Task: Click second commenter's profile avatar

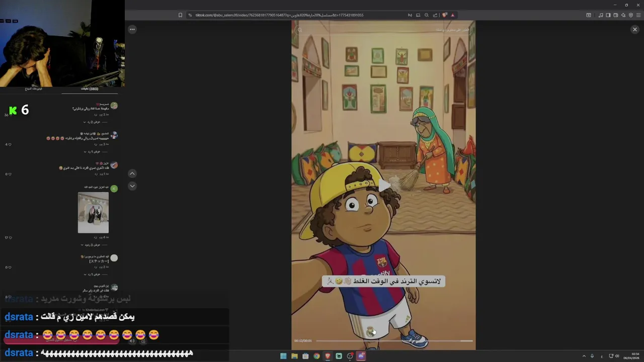Action: (114, 135)
